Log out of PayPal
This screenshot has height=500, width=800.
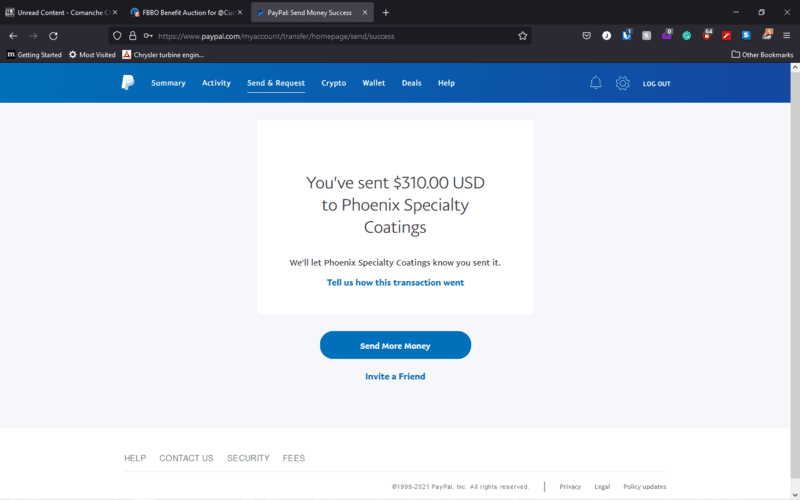tap(656, 84)
